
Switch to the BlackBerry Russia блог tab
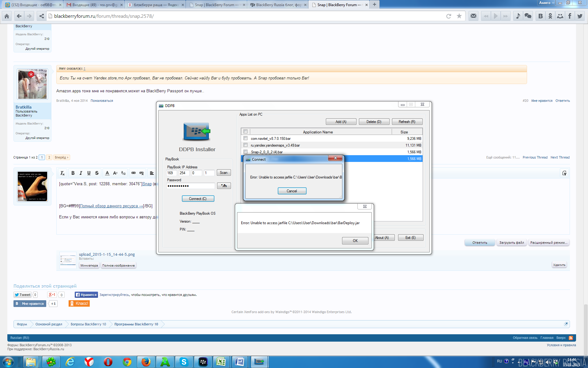click(x=277, y=5)
